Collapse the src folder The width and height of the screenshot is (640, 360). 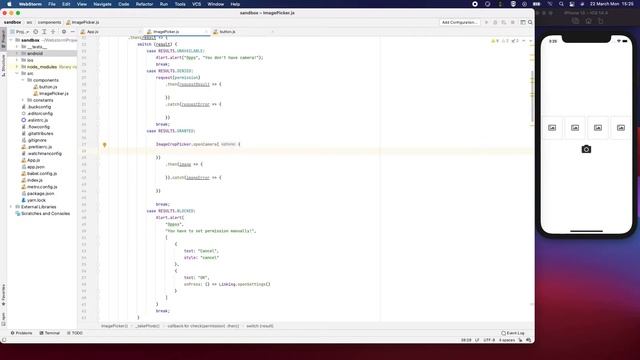tap(17, 73)
